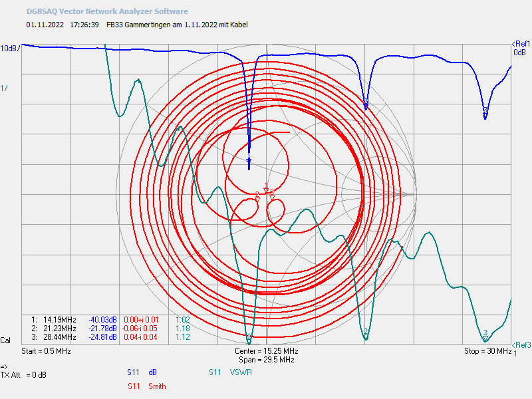The image size is (532, 399).
Task: Click the Ref3 reference level indicator
Action: 521,345
